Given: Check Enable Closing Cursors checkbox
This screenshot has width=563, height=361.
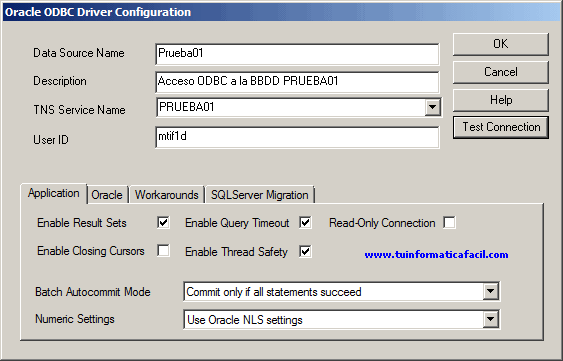Looking at the screenshot, I should click(163, 250).
